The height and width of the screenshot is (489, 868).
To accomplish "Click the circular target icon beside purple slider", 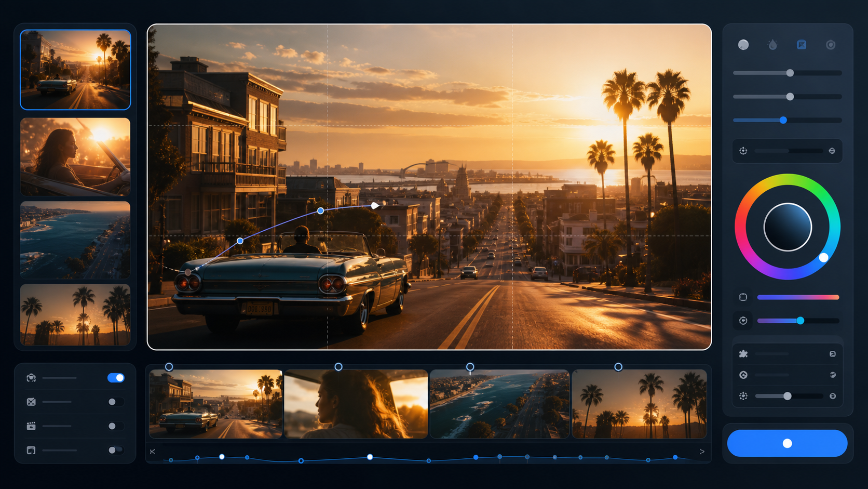I will coord(743,321).
